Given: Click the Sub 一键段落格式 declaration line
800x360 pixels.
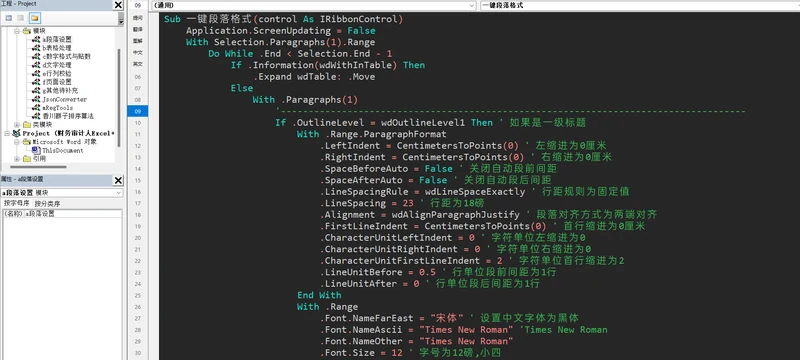Looking at the screenshot, I should coord(284,19).
